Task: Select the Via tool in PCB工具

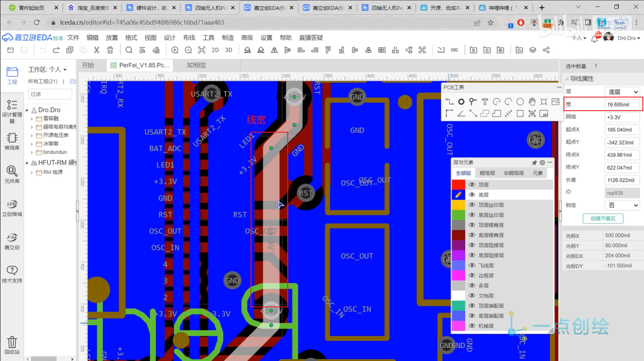Action: (473, 102)
